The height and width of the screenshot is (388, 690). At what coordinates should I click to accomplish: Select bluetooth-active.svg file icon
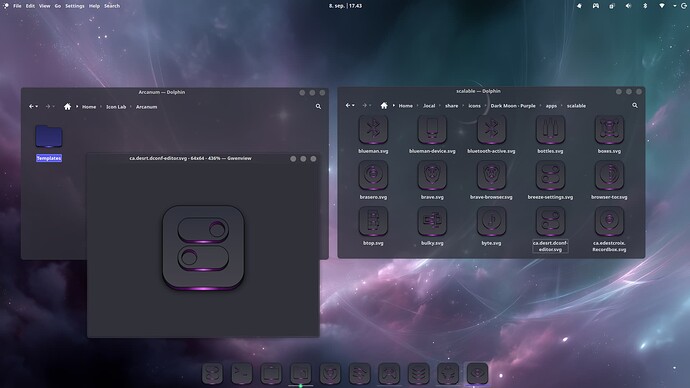pos(491,130)
